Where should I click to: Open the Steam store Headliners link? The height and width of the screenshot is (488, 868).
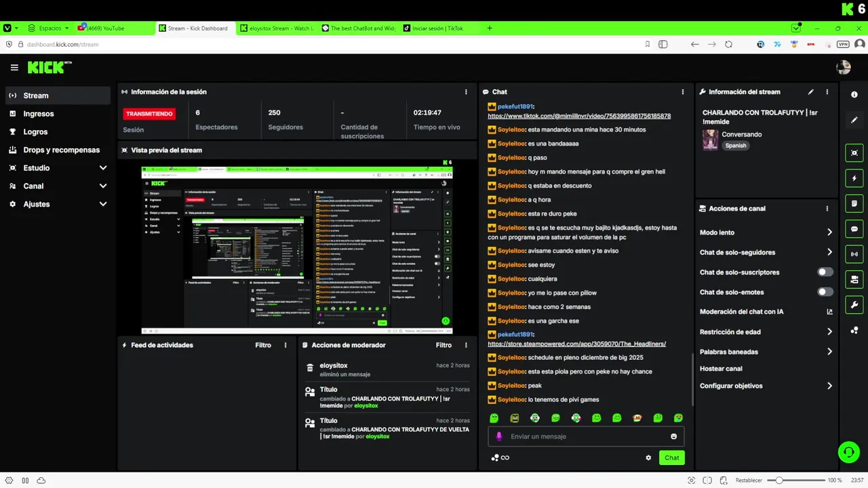coord(576,344)
